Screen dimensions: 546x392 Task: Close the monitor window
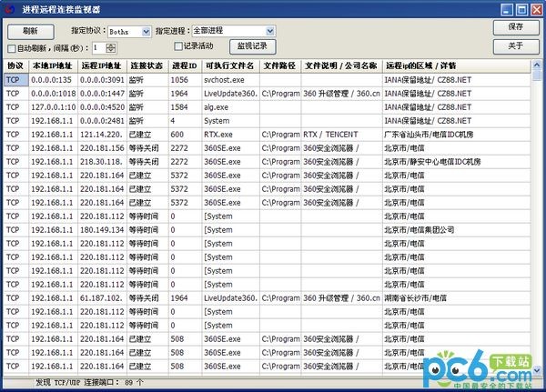pos(536,9)
